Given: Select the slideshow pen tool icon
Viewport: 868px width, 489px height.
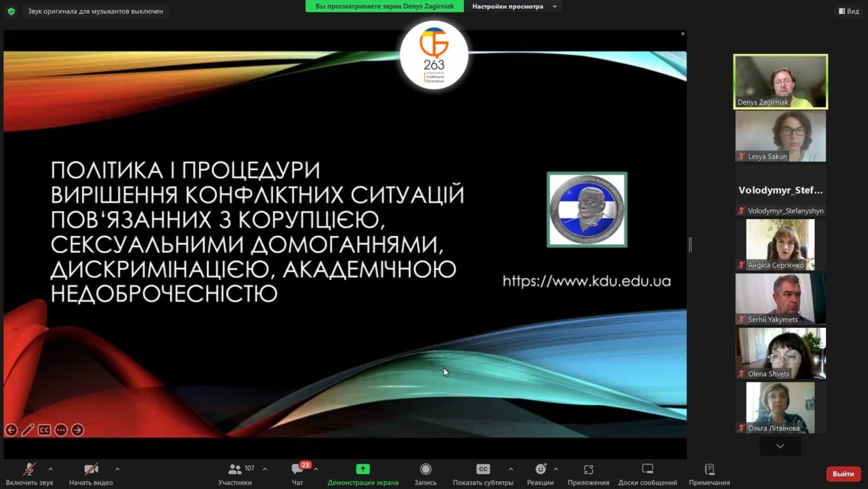Looking at the screenshot, I should tap(28, 429).
